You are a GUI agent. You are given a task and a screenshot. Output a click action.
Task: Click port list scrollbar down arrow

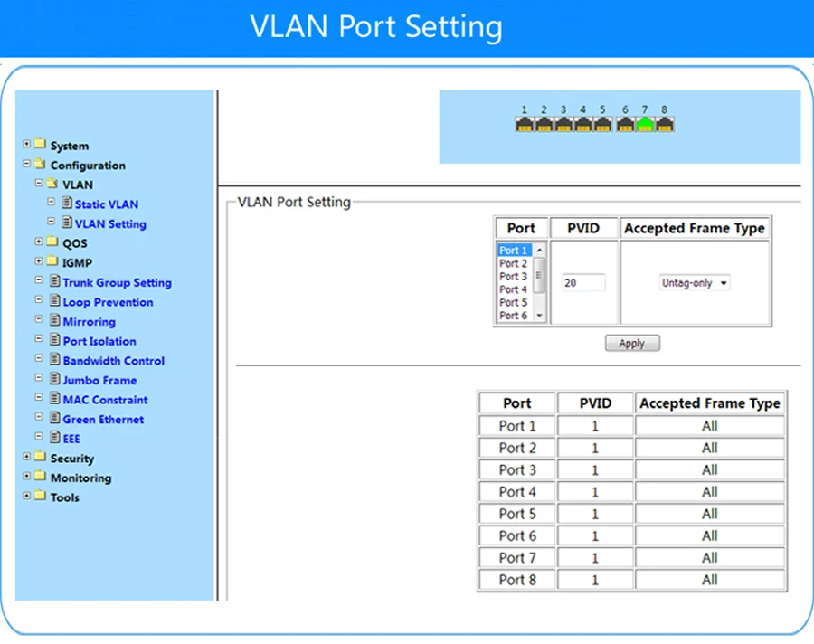tap(539, 316)
